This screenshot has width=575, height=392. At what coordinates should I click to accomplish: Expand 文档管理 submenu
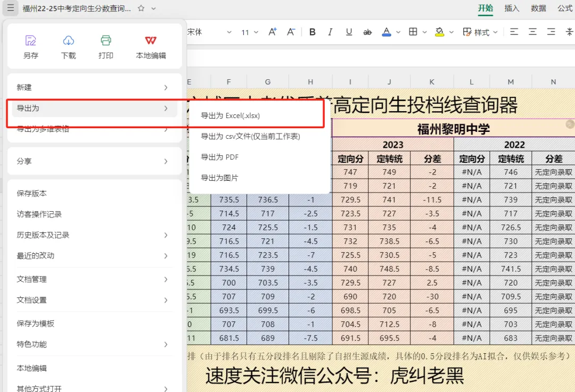click(x=94, y=279)
